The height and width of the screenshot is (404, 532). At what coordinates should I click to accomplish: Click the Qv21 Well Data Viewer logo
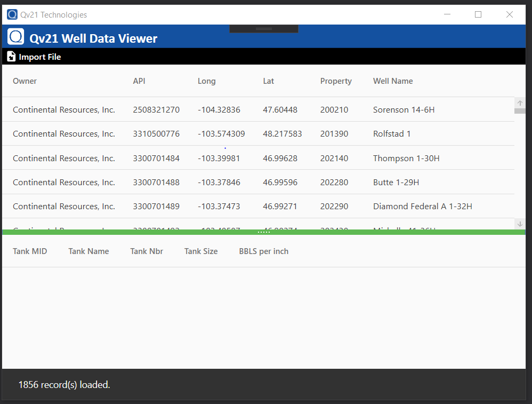coord(15,36)
